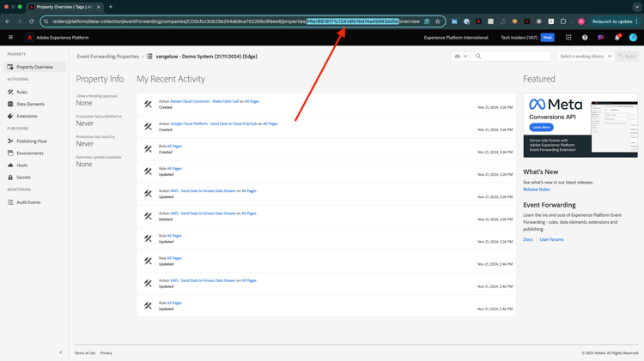Click the search magnifier icon
This screenshot has width=644, height=361.
coord(478,57)
